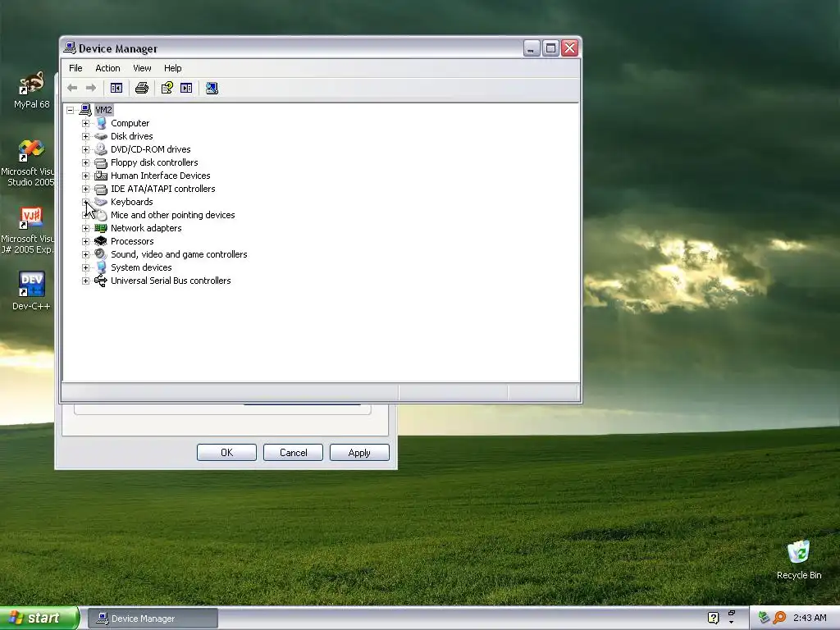Viewport: 840px width, 630px height.
Task: Click the DVD/CD-ROM drives icon
Action: (x=101, y=149)
